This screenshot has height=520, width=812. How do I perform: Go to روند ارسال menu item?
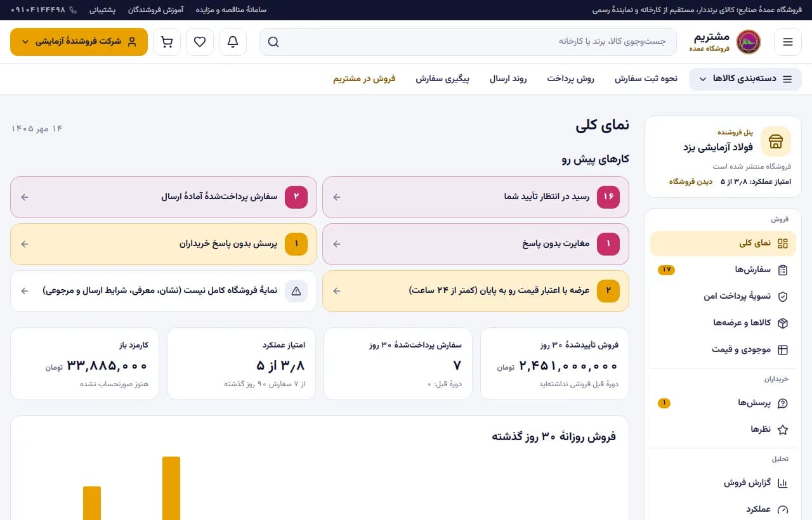(x=508, y=79)
